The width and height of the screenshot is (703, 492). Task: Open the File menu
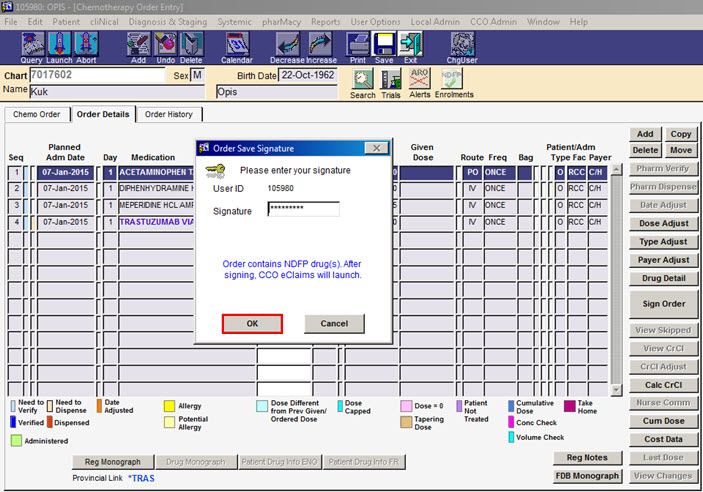[11, 22]
